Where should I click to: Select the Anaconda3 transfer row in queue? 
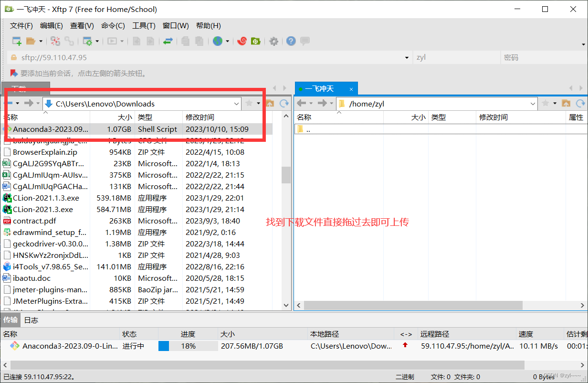(x=294, y=346)
